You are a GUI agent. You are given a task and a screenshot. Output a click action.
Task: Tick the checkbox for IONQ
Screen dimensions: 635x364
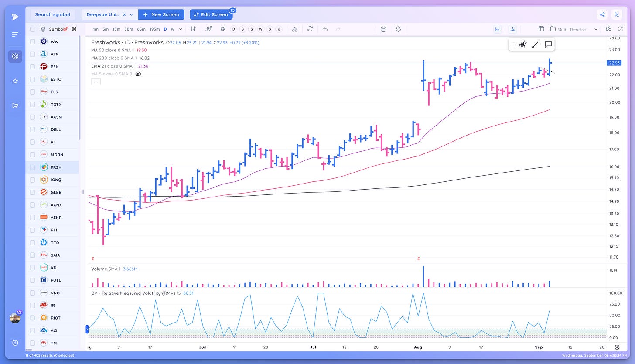point(33,180)
